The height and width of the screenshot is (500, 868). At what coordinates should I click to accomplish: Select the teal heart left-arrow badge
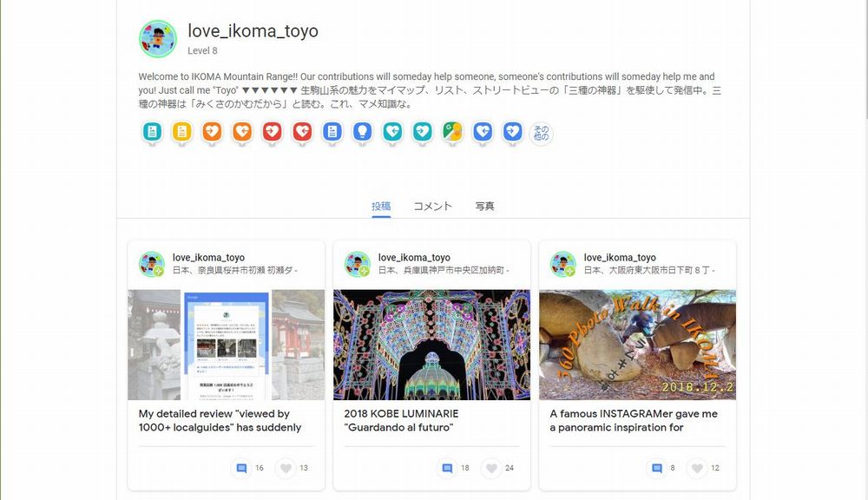392,133
